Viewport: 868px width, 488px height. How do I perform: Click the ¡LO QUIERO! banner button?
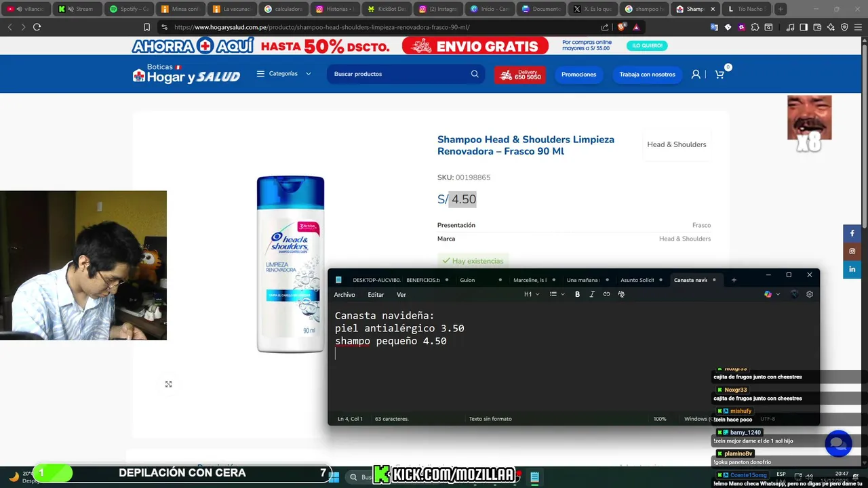point(646,45)
